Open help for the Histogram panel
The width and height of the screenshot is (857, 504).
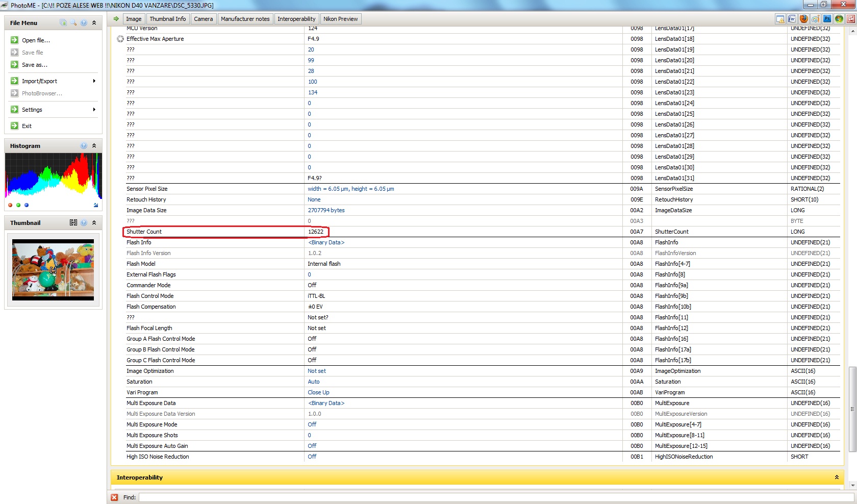tap(84, 146)
